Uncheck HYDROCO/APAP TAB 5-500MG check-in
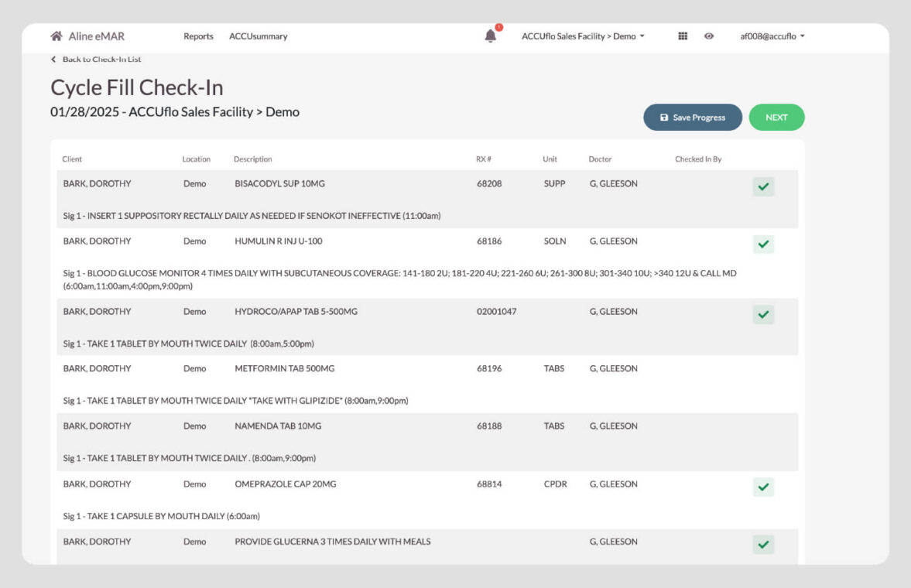911x588 pixels. click(763, 314)
